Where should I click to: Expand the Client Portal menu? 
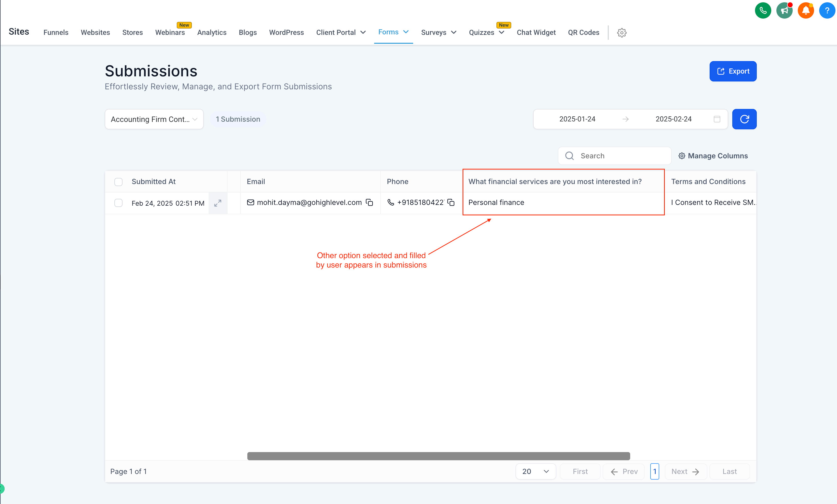tap(341, 33)
